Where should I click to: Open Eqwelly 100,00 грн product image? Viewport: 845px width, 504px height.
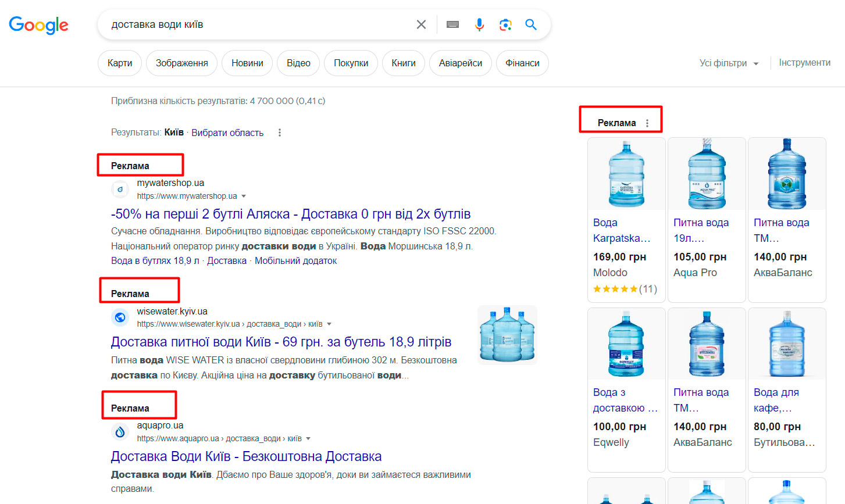[x=626, y=344]
